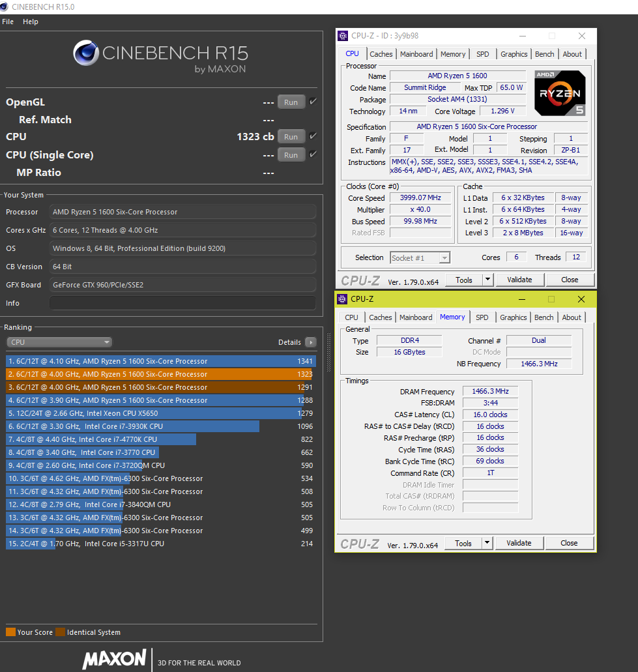
Task: Run the CPU Single Core benchmark
Action: (x=291, y=154)
